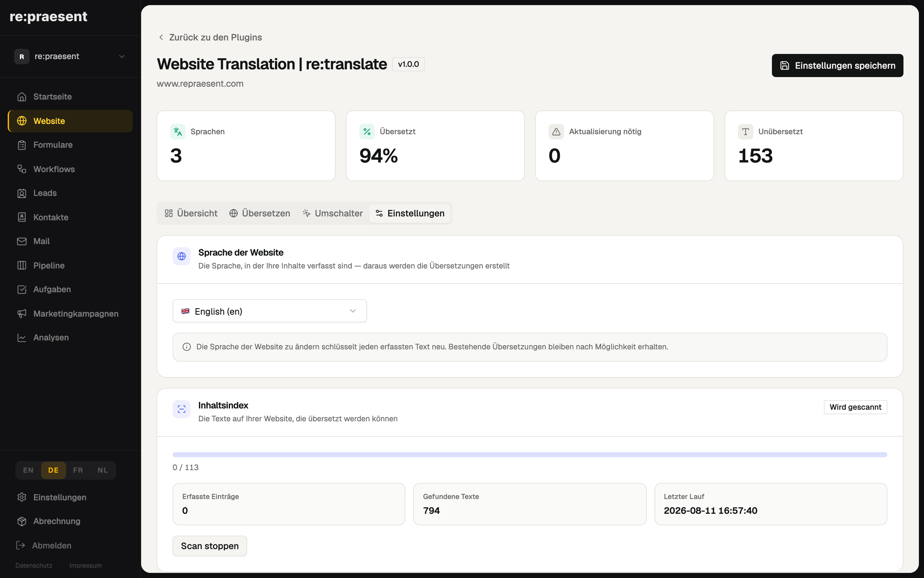Click the Erfasste Einträge 0 value
The width and height of the screenshot is (924, 578).
(185, 511)
